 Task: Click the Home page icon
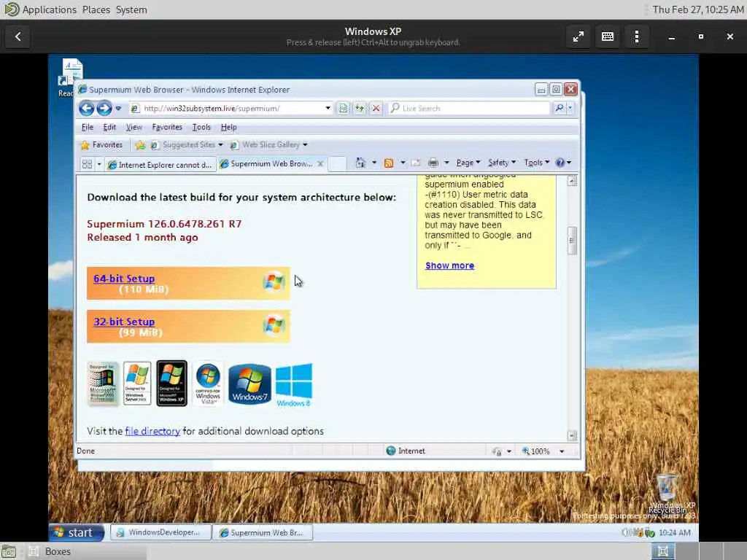coord(360,163)
